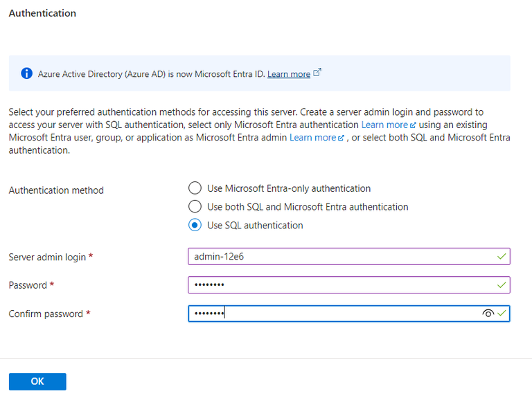
Task: Open Learn more link following 'Microsoft Entra authentication'
Action: tap(384, 125)
